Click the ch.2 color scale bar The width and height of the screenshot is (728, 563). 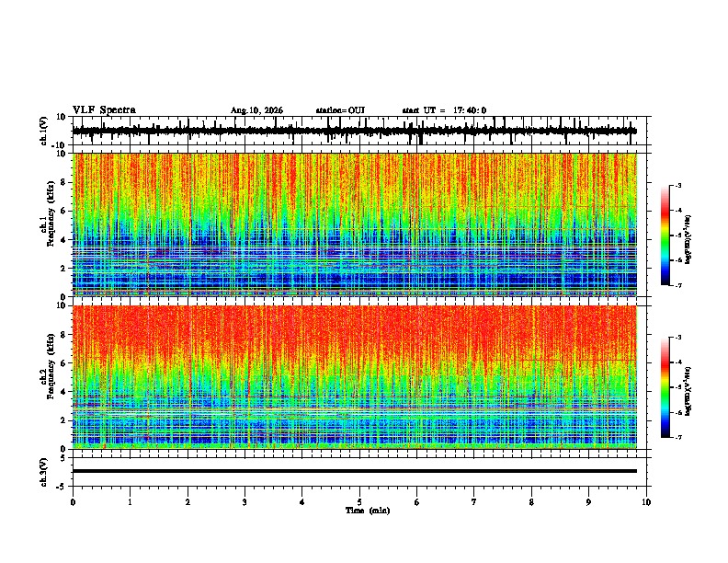click(665, 387)
